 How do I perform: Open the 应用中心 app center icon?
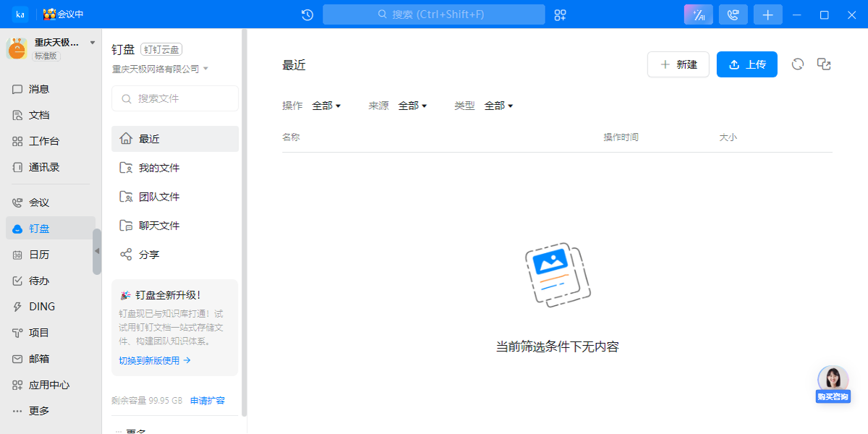(x=17, y=384)
